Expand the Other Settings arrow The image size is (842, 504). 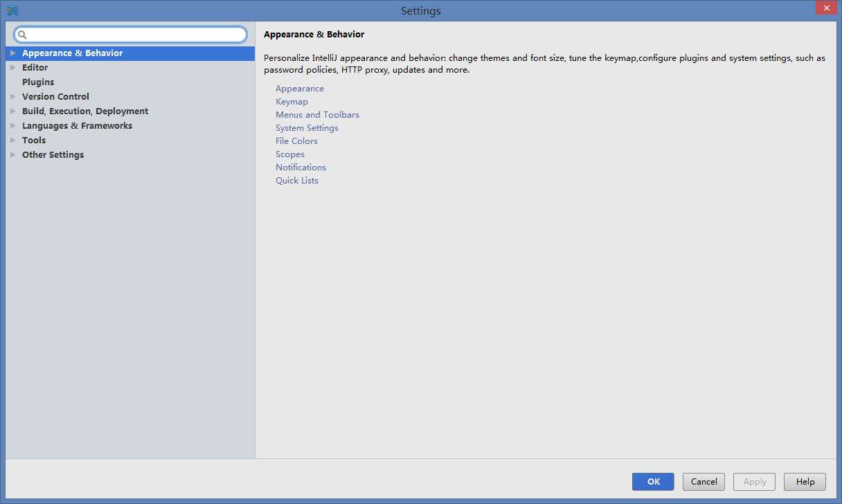[12, 155]
